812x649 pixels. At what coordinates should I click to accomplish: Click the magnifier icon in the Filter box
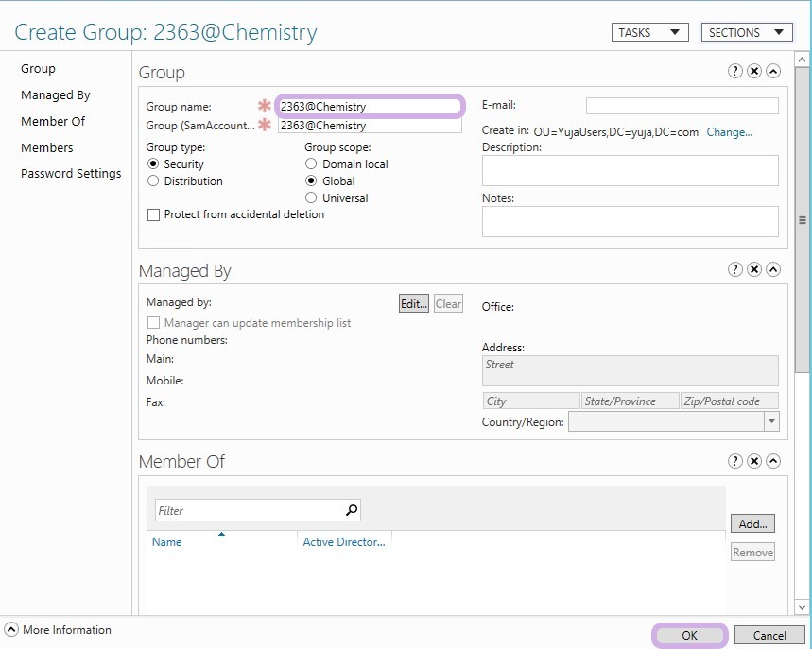352,510
